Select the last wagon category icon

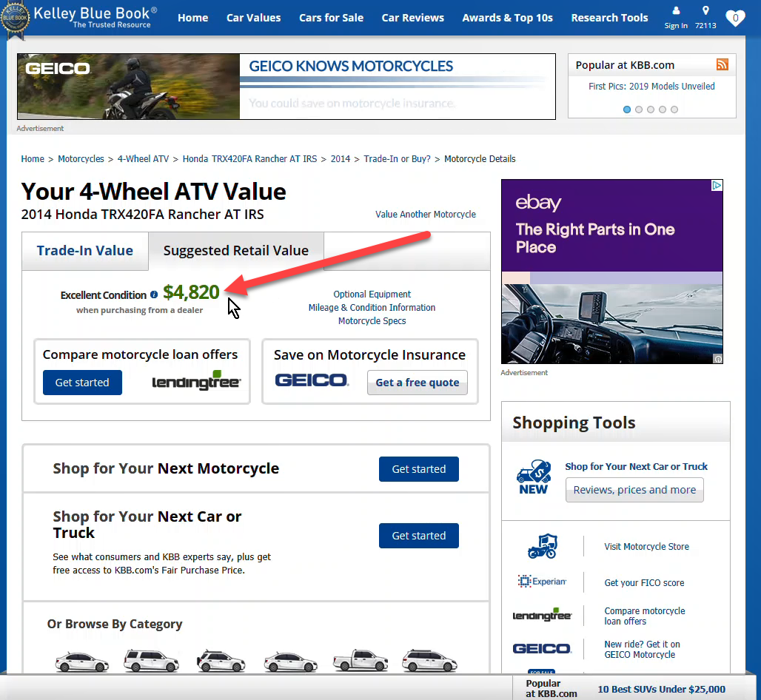429,661
